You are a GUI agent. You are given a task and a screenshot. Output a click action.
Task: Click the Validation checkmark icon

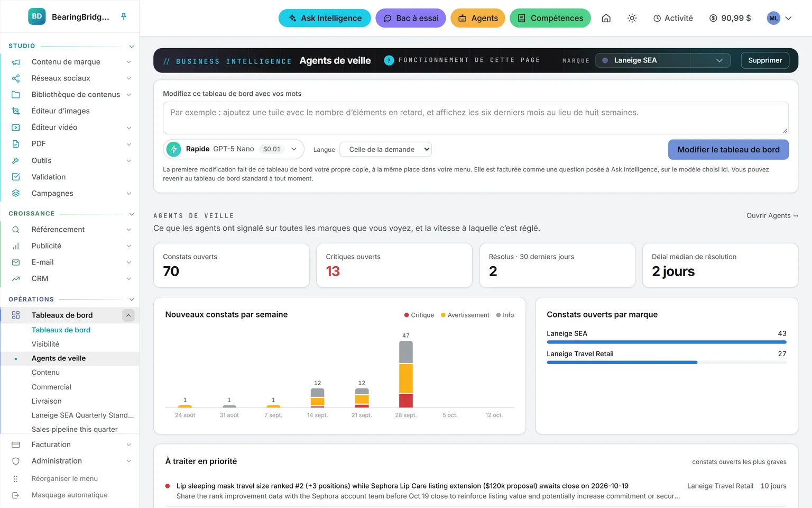16,177
